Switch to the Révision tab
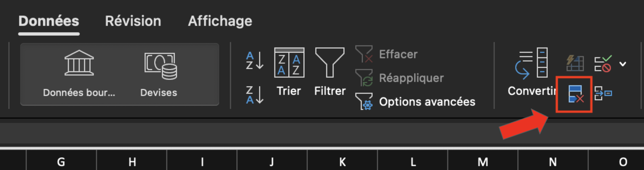Viewport: 644px width, 170px height. [x=133, y=21]
